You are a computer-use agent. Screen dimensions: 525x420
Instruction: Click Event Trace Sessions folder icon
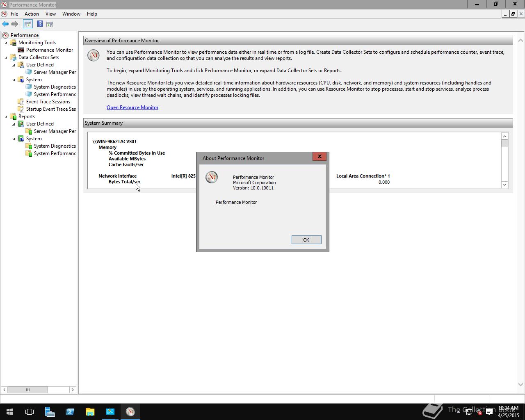[21, 102]
